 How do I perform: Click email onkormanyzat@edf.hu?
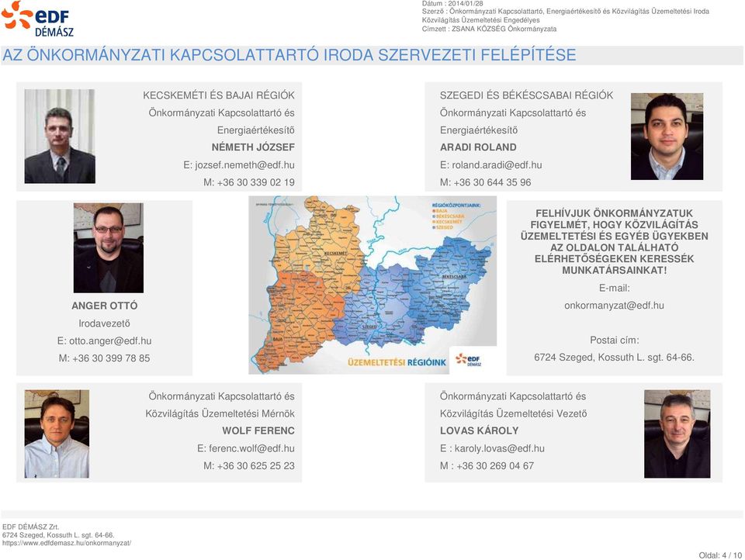[x=614, y=306]
